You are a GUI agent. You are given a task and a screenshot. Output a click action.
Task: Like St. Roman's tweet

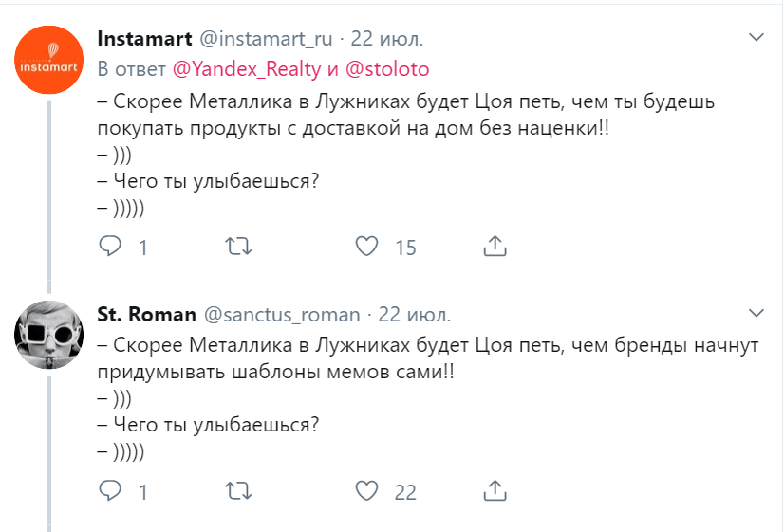(367, 490)
